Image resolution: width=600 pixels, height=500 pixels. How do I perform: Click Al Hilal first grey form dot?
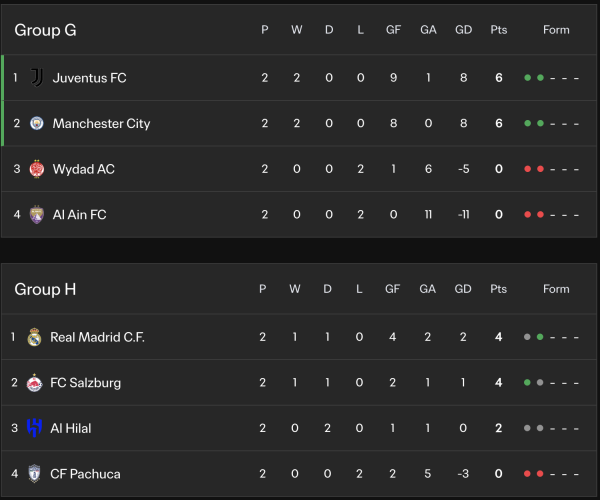527,428
